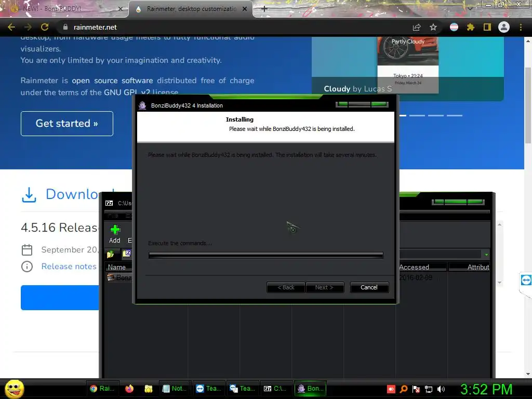532x399 pixels.
Task: Click Cancel in the BonziBuddy installer
Action: coord(369,287)
